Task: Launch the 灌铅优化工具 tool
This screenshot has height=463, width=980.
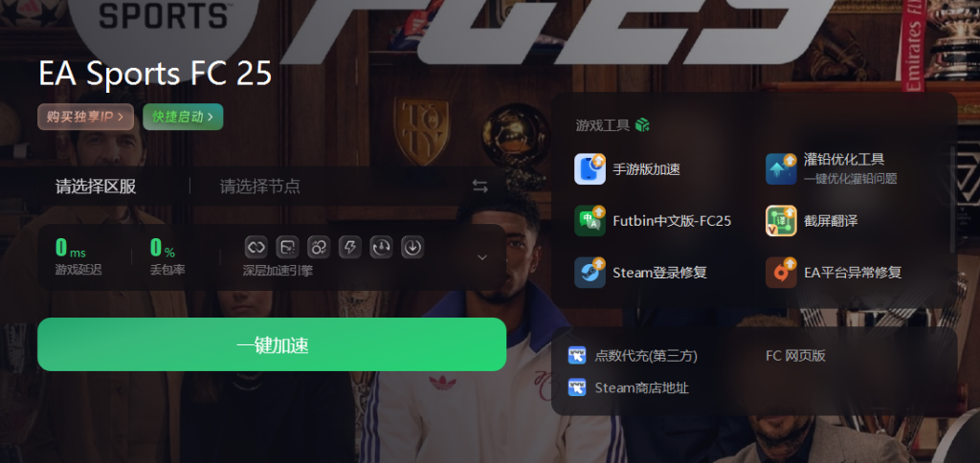Action: [x=832, y=168]
